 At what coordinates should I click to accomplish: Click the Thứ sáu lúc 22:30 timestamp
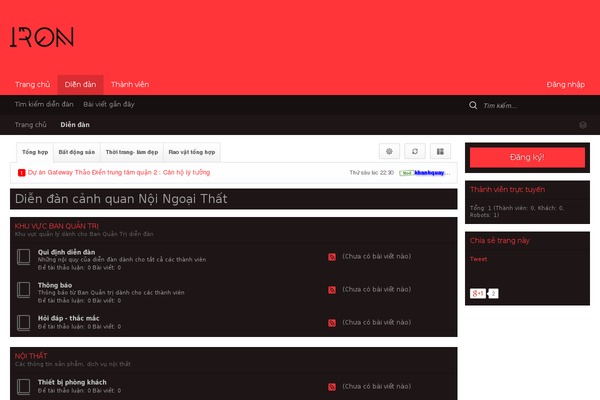[x=372, y=173]
